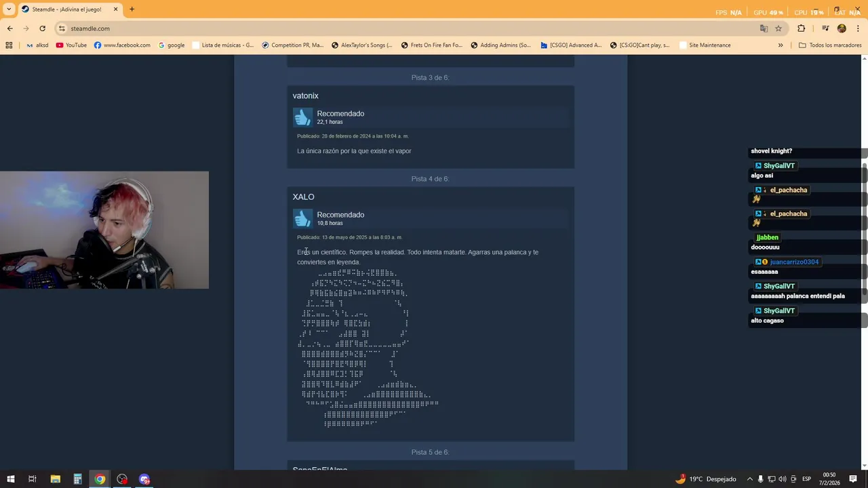Viewport: 868px width, 488px height.
Task: Click the ASCII art in XALO's review
Action: (368, 348)
